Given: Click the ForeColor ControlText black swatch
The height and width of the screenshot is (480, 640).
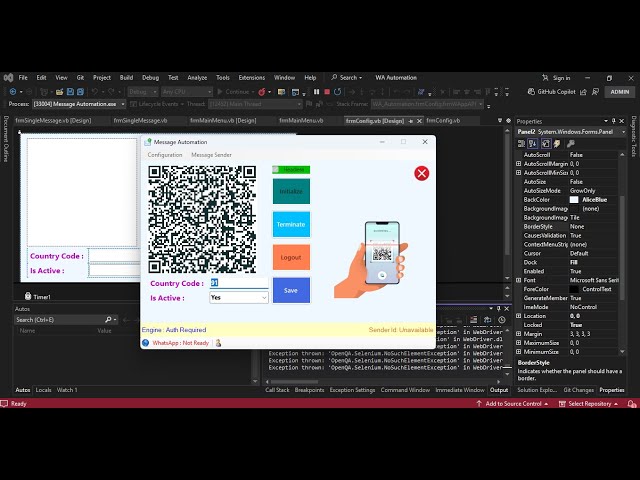Looking at the screenshot, I should 574,289.
